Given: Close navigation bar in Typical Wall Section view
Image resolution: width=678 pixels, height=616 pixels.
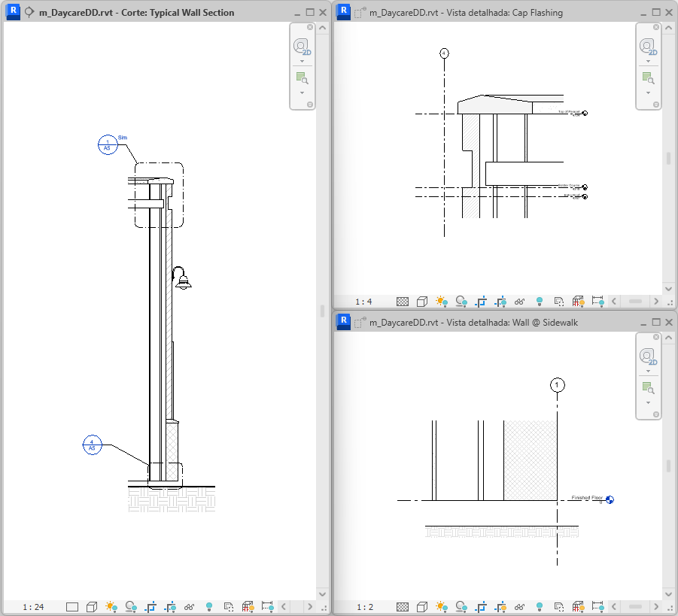Looking at the screenshot, I should click(x=310, y=27).
